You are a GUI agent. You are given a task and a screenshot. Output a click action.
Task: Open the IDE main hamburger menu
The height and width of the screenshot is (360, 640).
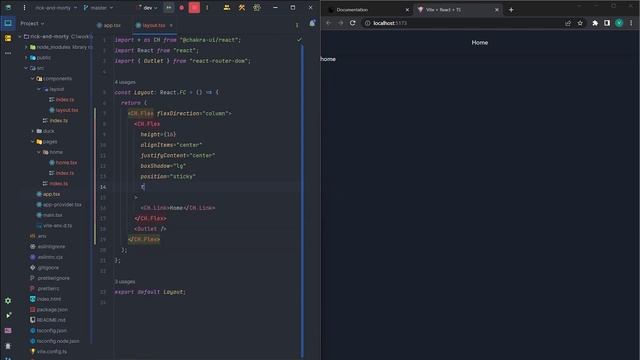tap(24, 7)
